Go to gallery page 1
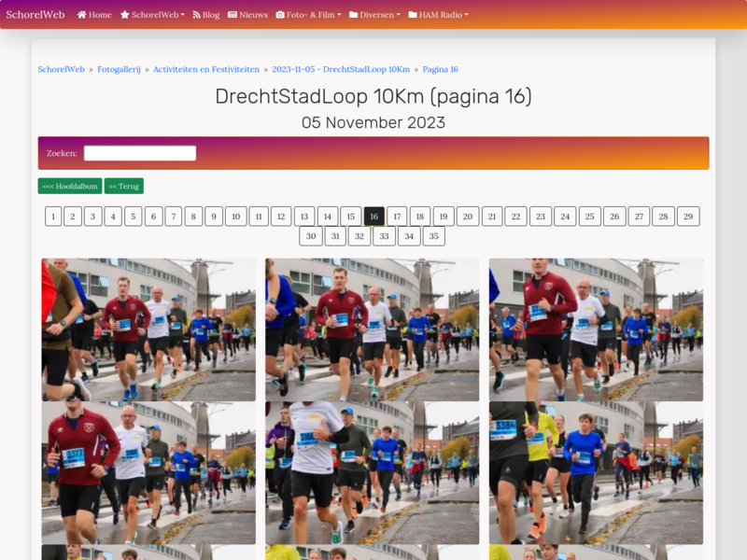This screenshot has height=560, width=747. [53, 217]
